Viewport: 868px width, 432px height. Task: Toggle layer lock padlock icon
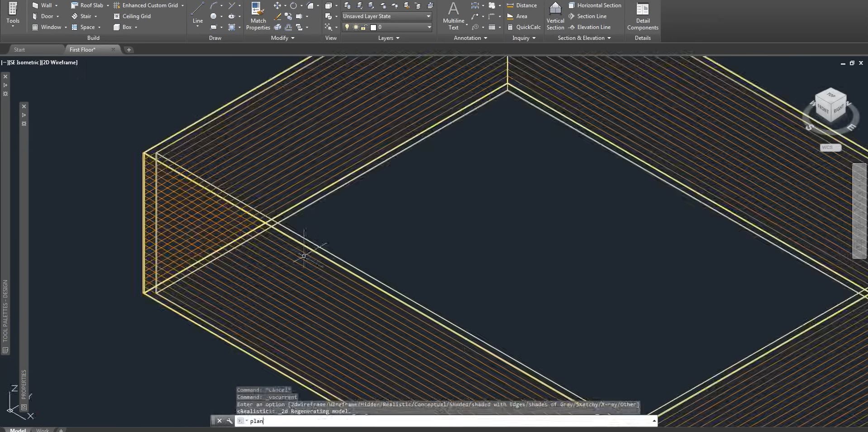pyautogui.click(x=363, y=27)
